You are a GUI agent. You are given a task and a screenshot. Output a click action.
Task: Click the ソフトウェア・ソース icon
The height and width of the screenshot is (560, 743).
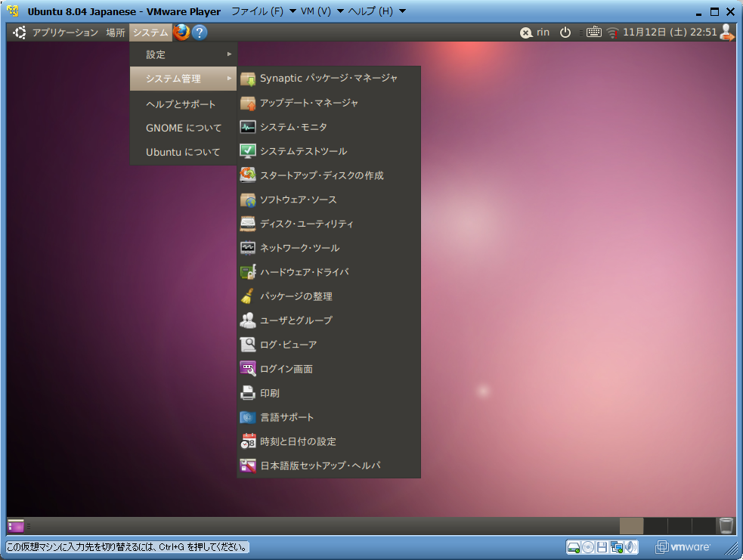point(248,200)
